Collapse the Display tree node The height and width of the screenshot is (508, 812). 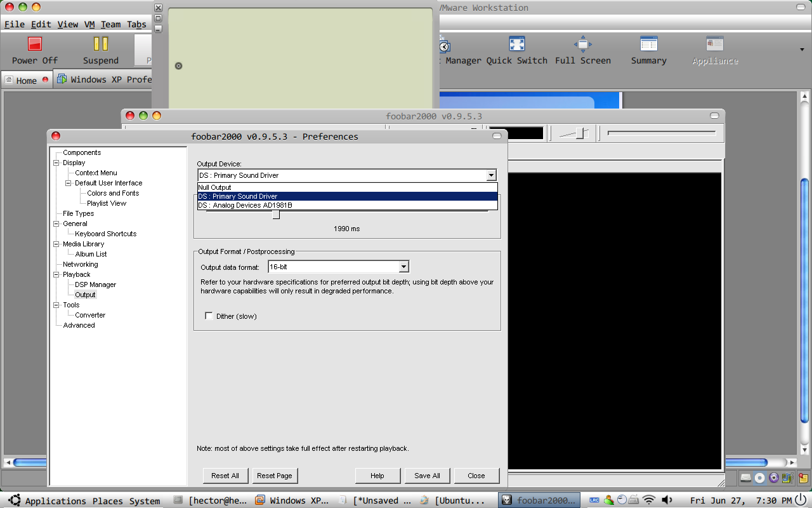pos(56,163)
